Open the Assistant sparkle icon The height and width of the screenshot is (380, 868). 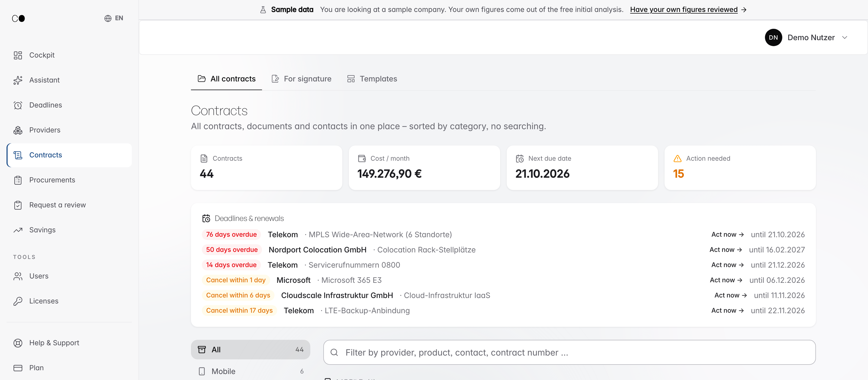[x=18, y=80]
